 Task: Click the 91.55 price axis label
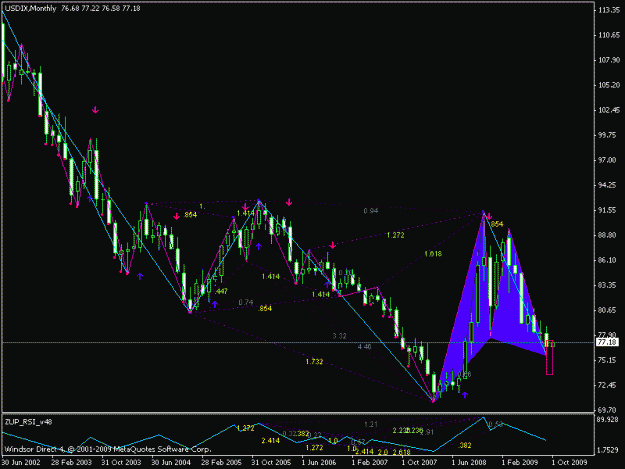[607, 210]
